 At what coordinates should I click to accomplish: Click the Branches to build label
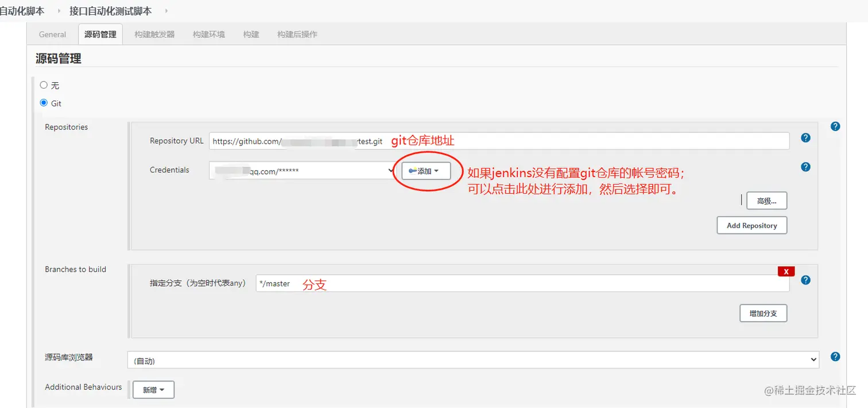76,269
